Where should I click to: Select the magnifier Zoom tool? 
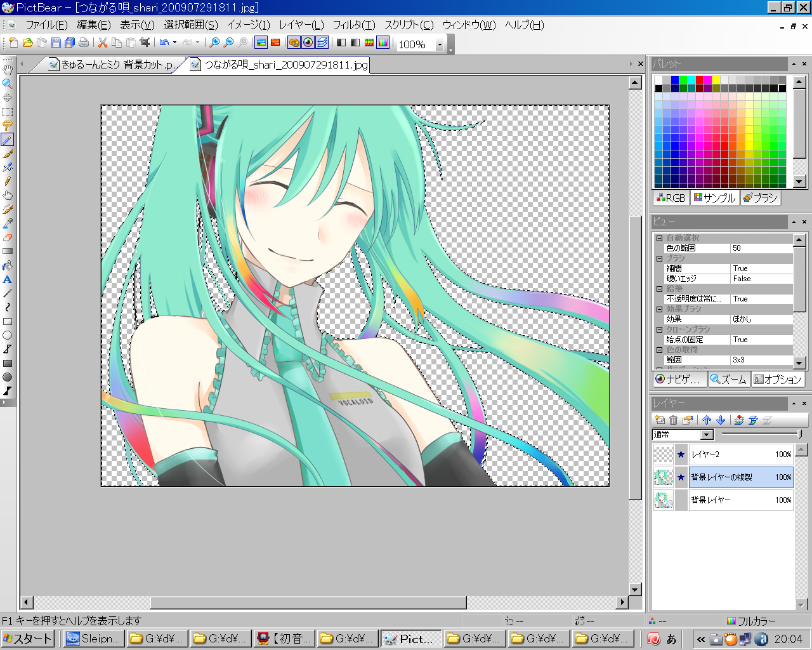(8, 84)
